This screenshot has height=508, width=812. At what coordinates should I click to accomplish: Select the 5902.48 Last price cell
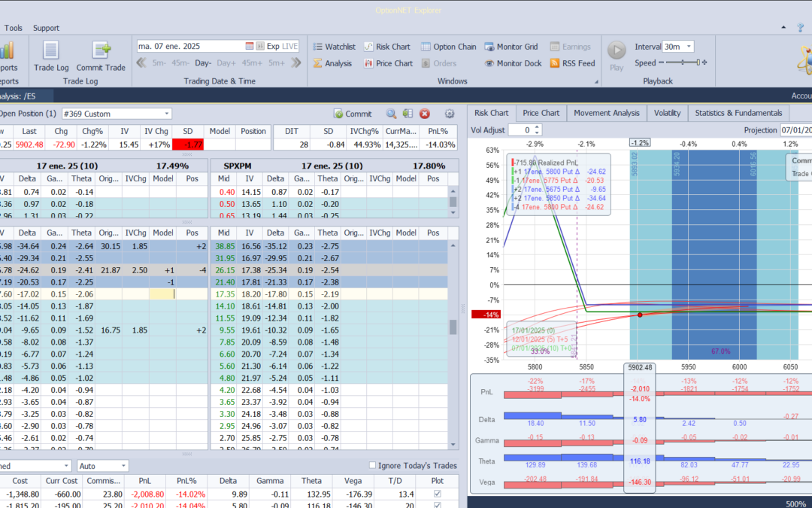29,144
